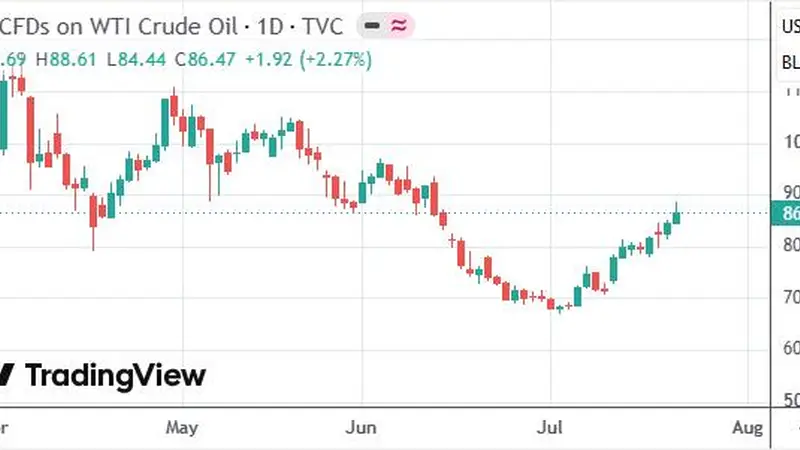
Task: Click the 60 level on price axis
Action: point(791,348)
